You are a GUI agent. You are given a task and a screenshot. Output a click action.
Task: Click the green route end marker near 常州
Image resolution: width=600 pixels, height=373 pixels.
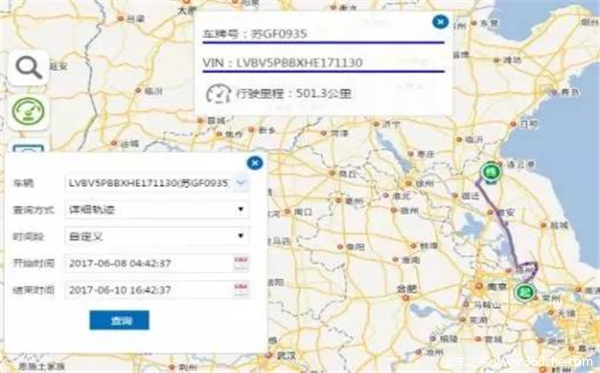525,292
